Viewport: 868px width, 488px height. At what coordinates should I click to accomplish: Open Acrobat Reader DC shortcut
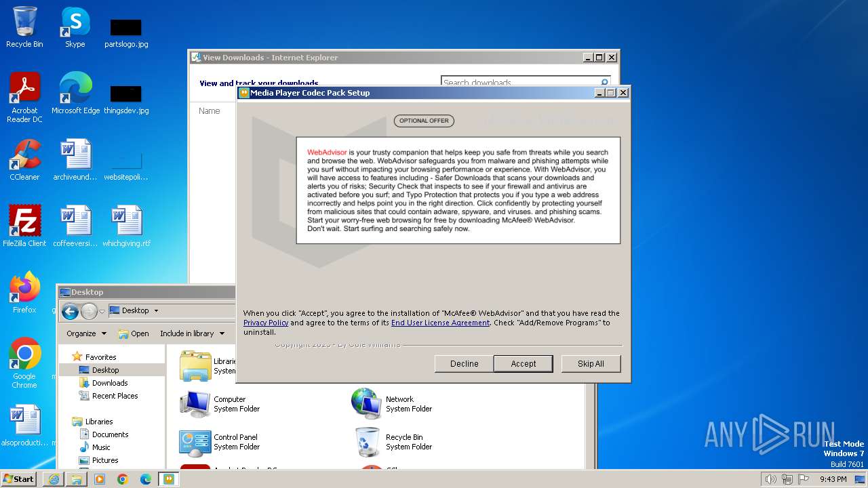(24, 97)
